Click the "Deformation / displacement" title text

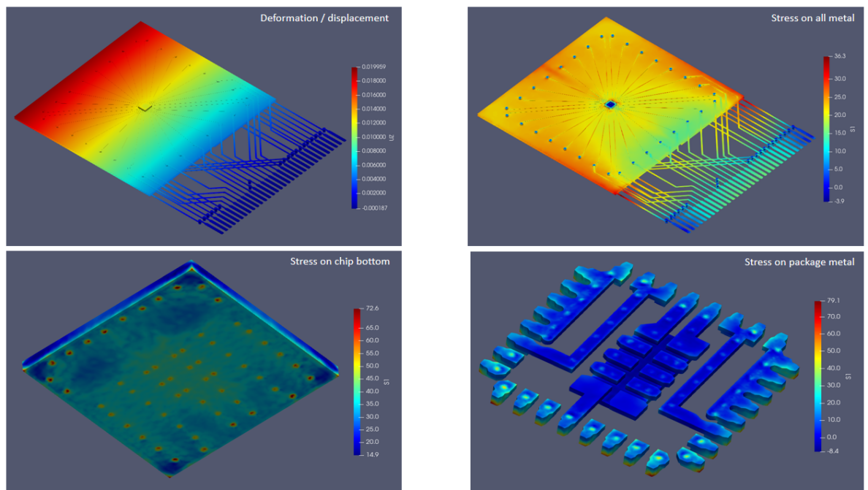324,18
